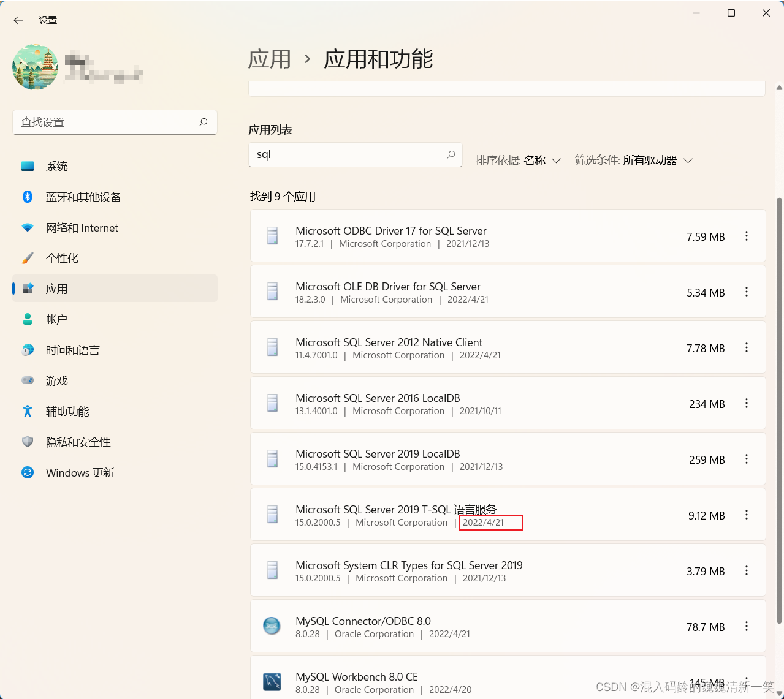Screen dimensions: 784x699
Task: Open more options for SQL Server 2019 T-SQL 语言服务
Action: coord(747,515)
